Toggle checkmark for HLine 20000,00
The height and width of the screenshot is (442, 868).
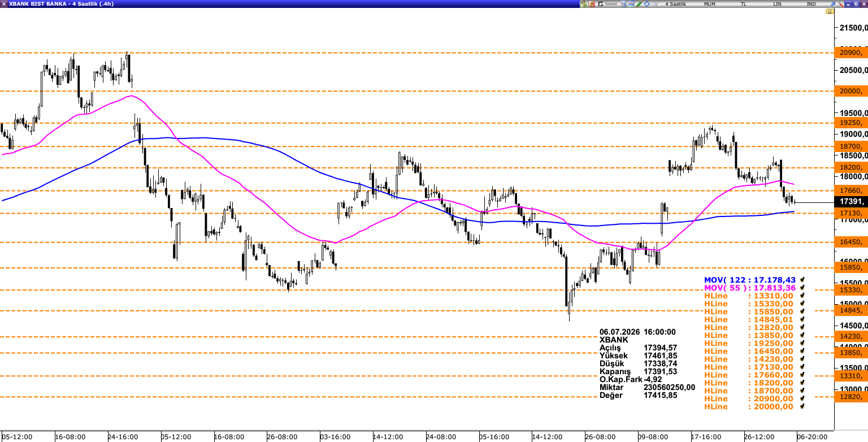802,406
